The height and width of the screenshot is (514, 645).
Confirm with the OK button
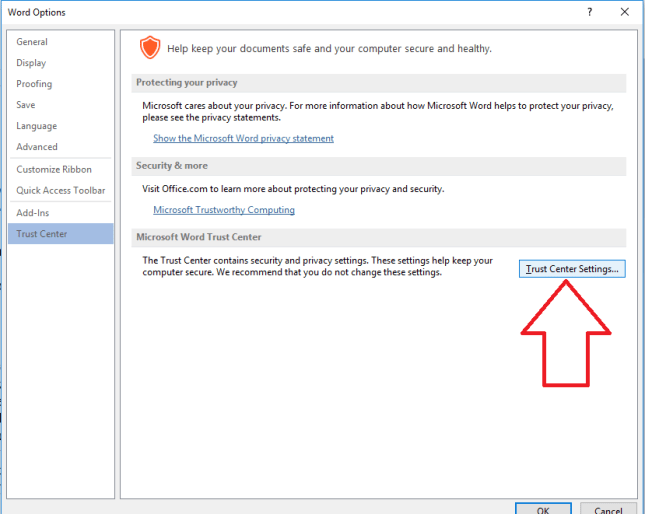[x=543, y=508]
